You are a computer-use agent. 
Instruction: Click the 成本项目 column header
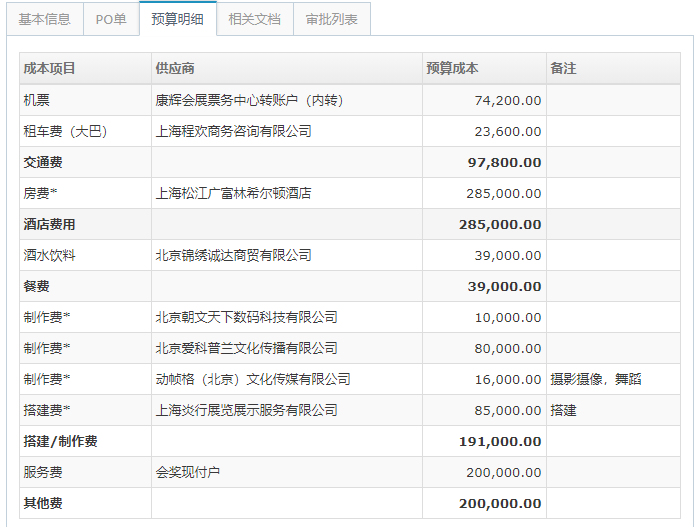49,68
